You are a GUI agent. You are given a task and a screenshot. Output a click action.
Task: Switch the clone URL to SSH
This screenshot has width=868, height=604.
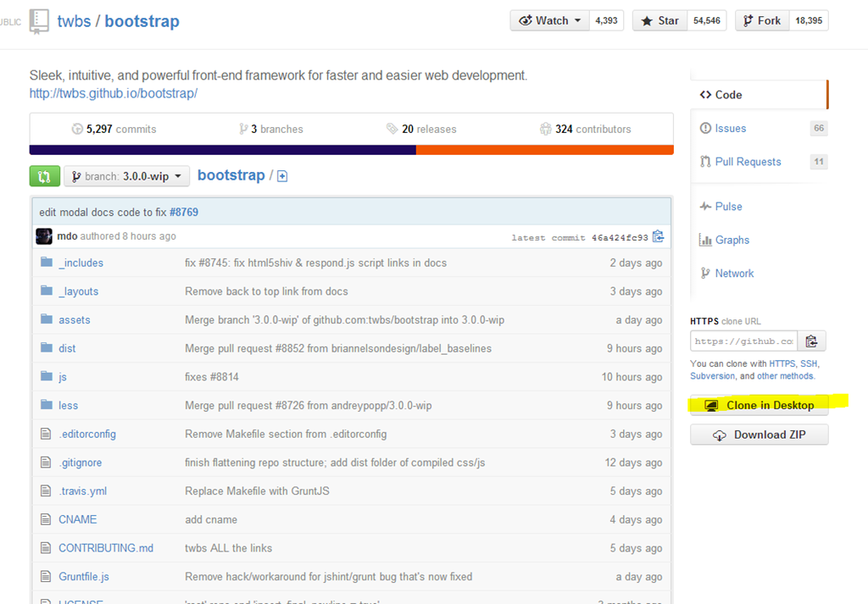(x=809, y=363)
